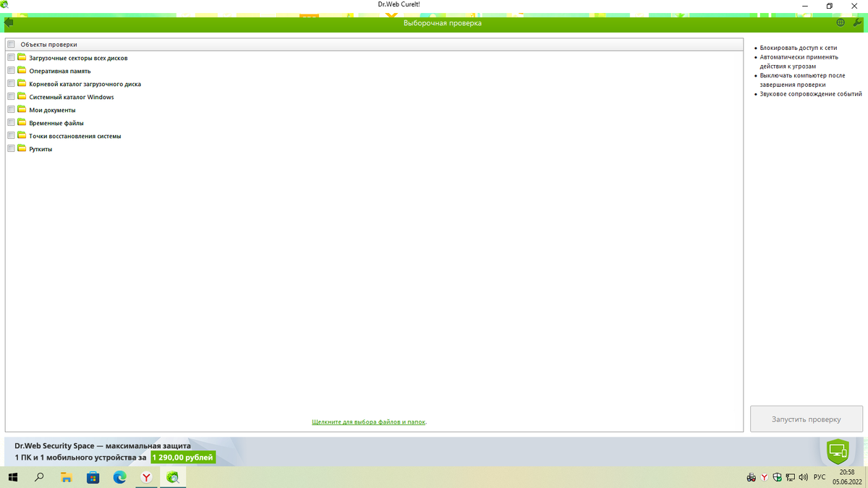This screenshot has width=868, height=488.
Task: Open taskbar search magnifier
Action: [40, 477]
